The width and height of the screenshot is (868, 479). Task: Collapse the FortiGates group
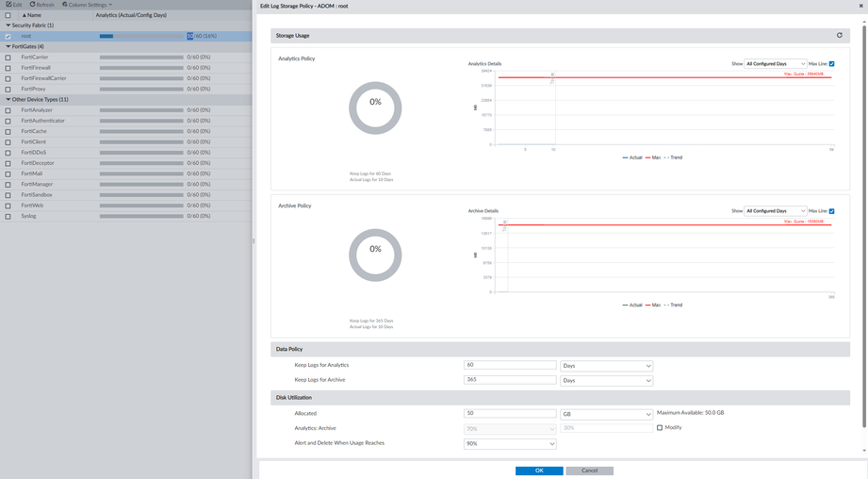coord(8,46)
